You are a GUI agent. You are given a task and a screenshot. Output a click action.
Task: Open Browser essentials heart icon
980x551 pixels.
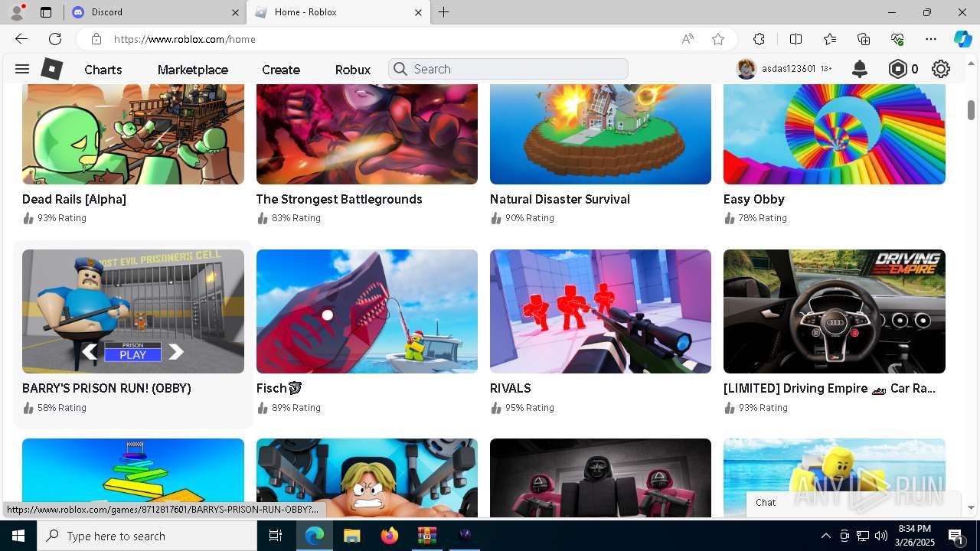pyautogui.click(x=897, y=39)
